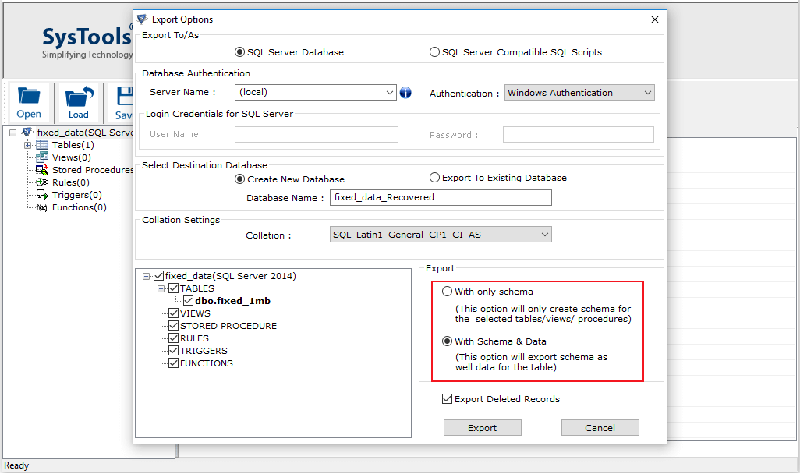Select Views(0) in left tree
The height and width of the screenshot is (474, 800).
pos(71,157)
